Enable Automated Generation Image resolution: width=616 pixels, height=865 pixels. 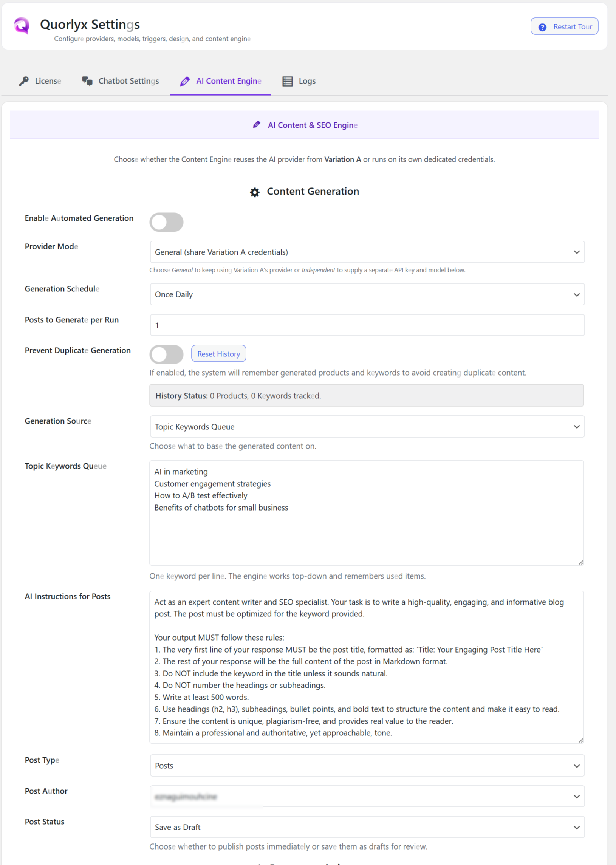[166, 222]
